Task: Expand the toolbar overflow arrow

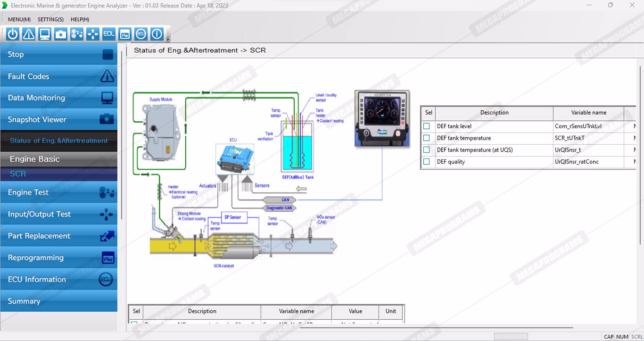Action: pos(168,39)
